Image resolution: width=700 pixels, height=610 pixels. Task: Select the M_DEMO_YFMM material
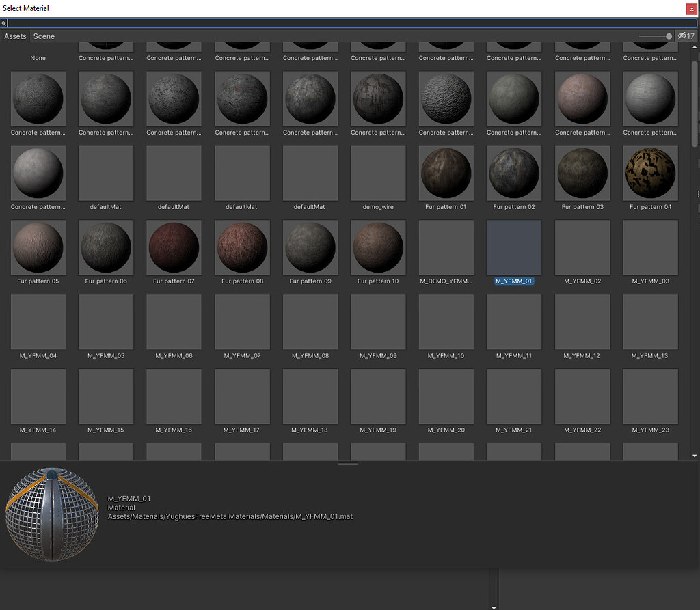(x=446, y=247)
